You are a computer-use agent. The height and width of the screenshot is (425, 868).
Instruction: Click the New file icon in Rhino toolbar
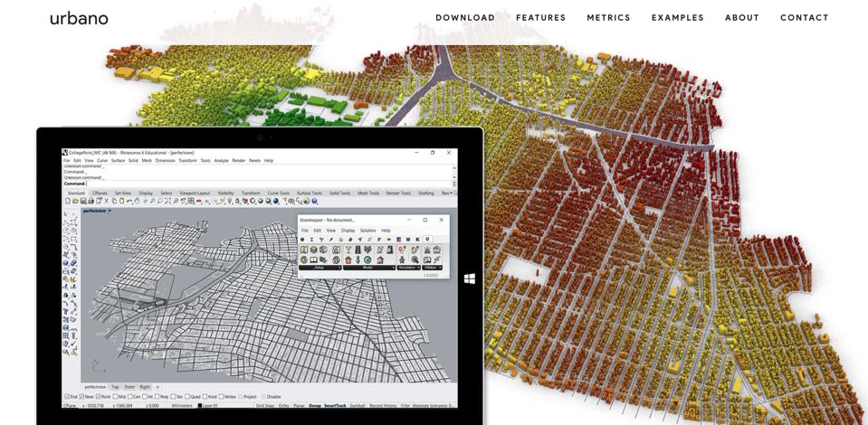click(67, 201)
